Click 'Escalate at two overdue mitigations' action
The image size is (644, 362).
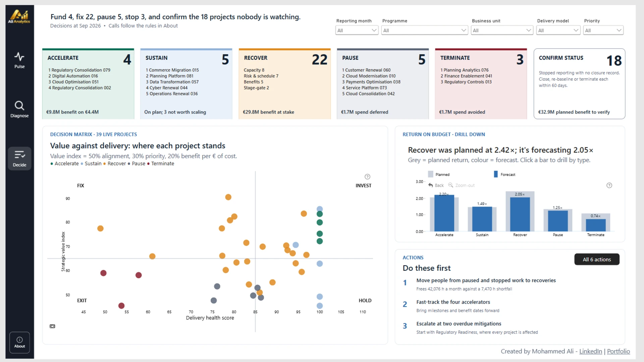tap(459, 323)
